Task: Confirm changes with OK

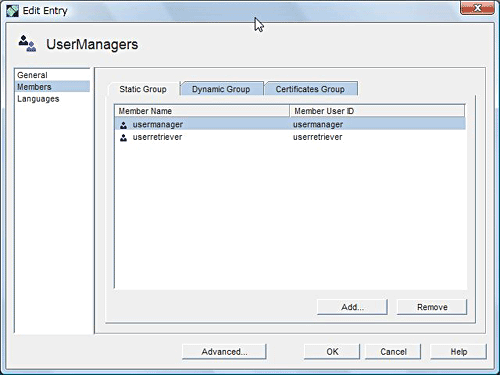Action: tap(332, 352)
